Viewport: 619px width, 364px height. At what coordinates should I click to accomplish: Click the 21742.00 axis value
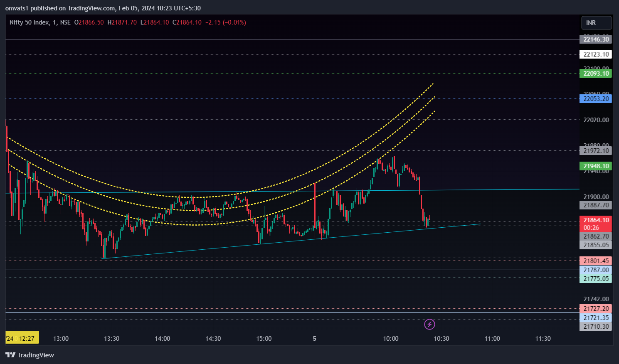tap(596, 299)
